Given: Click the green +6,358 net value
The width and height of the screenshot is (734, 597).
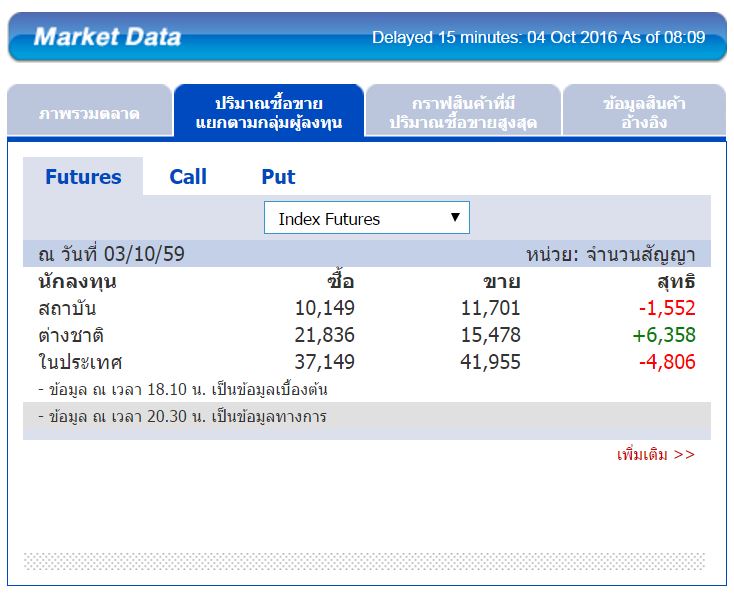Looking at the screenshot, I should click(x=663, y=335).
